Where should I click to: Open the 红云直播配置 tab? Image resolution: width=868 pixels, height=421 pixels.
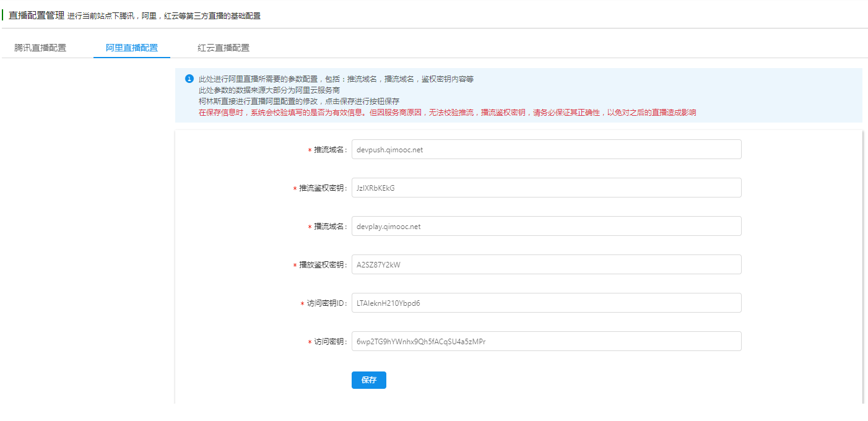224,48
